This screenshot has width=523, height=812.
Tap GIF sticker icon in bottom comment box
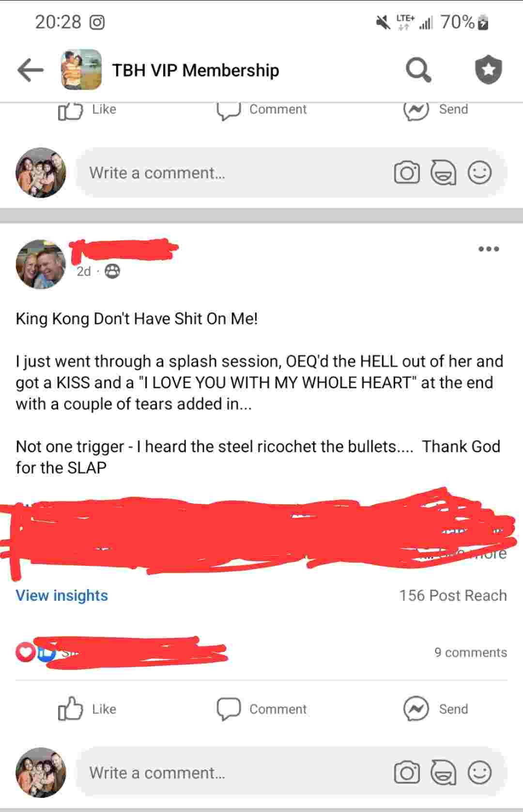point(444,773)
